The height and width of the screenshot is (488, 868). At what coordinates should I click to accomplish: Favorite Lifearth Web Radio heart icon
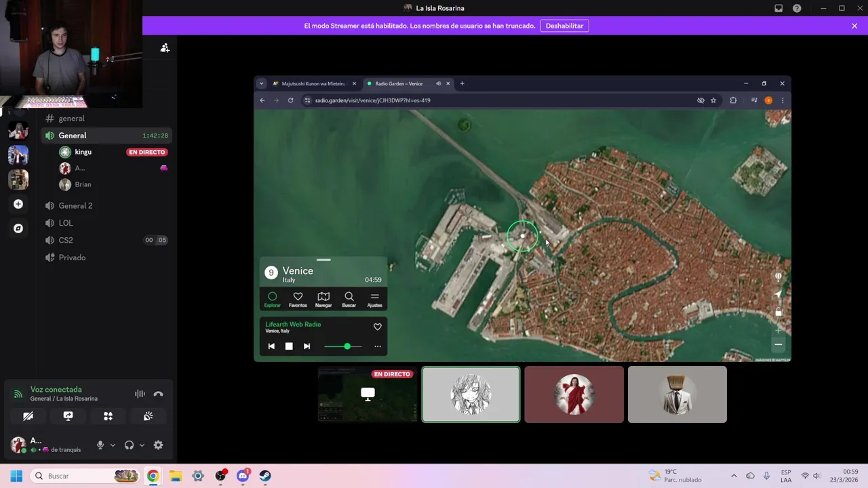(x=378, y=327)
